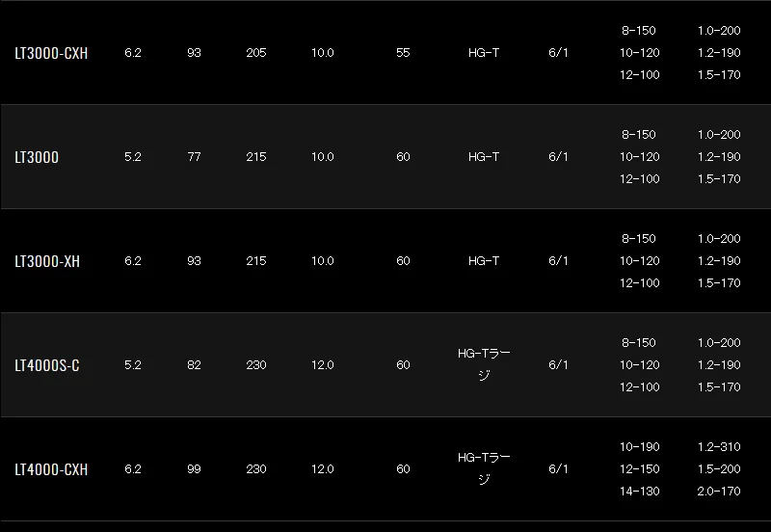Image resolution: width=771 pixels, height=532 pixels.
Task: Select the 2.0-170 line capacity value
Action: (x=719, y=492)
